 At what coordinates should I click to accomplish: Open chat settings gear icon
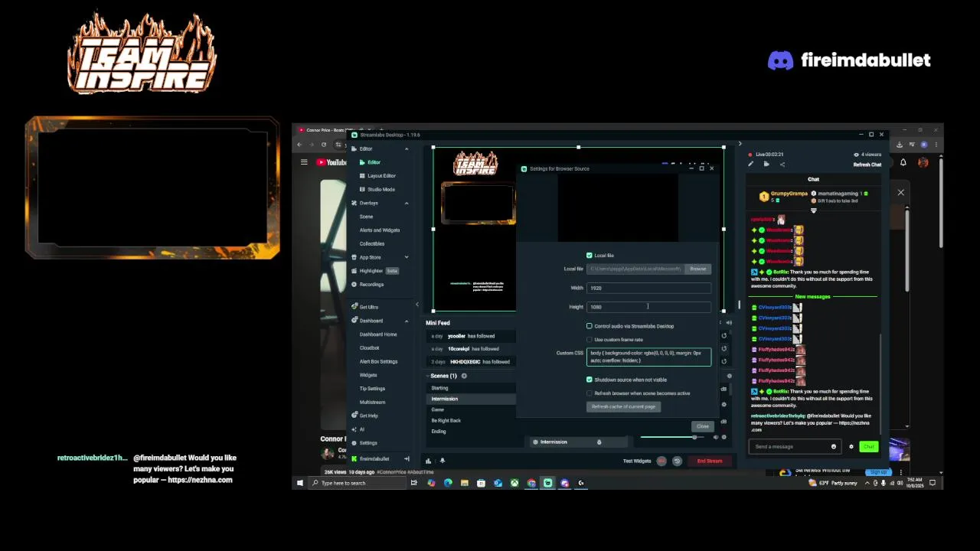pos(851,447)
